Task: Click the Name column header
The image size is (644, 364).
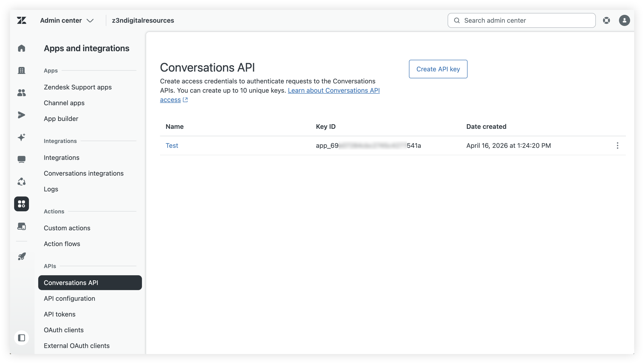Action: (x=174, y=127)
